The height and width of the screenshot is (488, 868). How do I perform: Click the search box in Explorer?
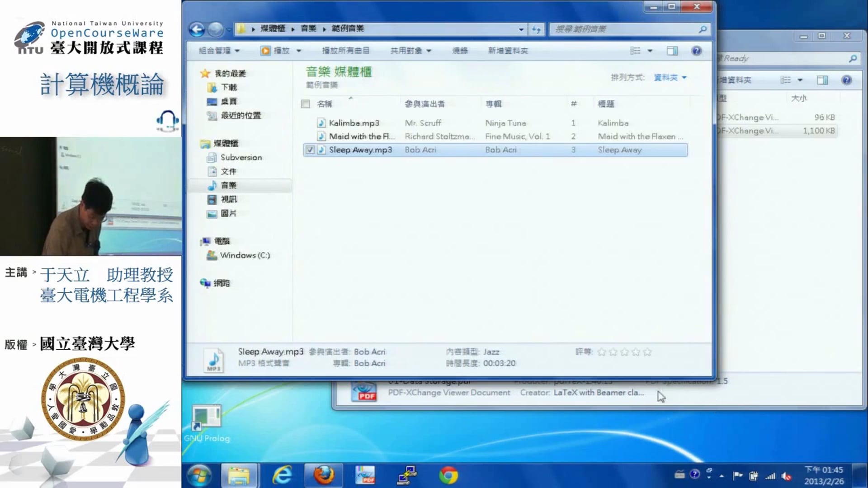pyautogui.click(x=624, y=29)
